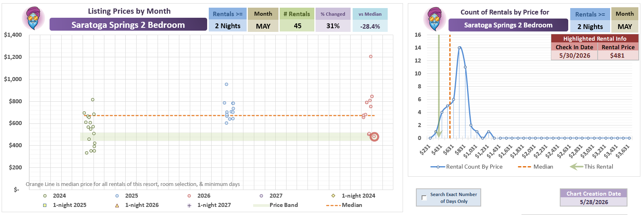Click the Median dashed legend entry, left chart
The image size is (644, 215).
[344, 205]
